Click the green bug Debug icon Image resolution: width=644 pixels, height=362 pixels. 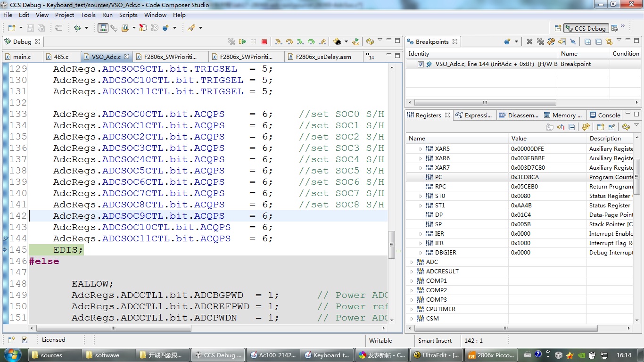[78, 28]
